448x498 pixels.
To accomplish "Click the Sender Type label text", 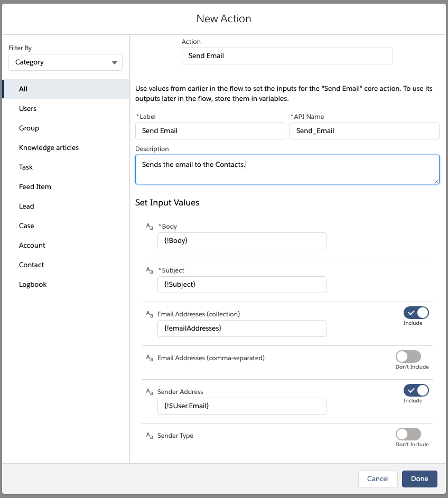I will coord(175,436).
